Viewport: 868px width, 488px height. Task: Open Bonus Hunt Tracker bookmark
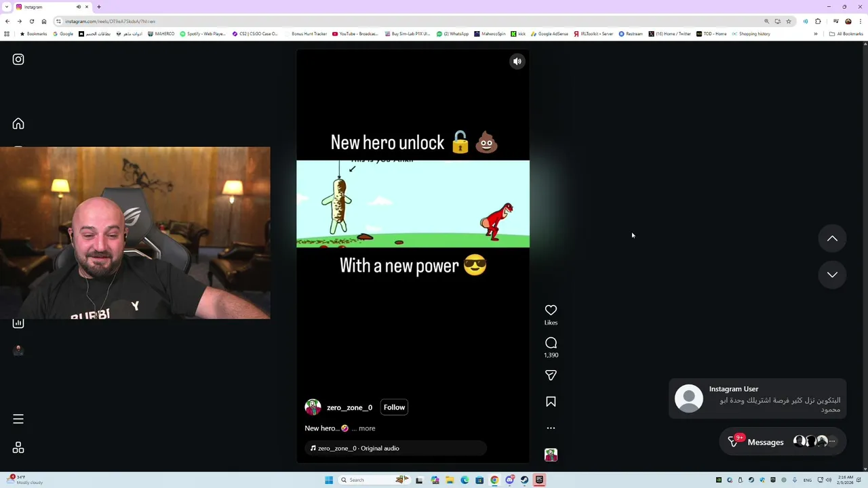(306, 34)
